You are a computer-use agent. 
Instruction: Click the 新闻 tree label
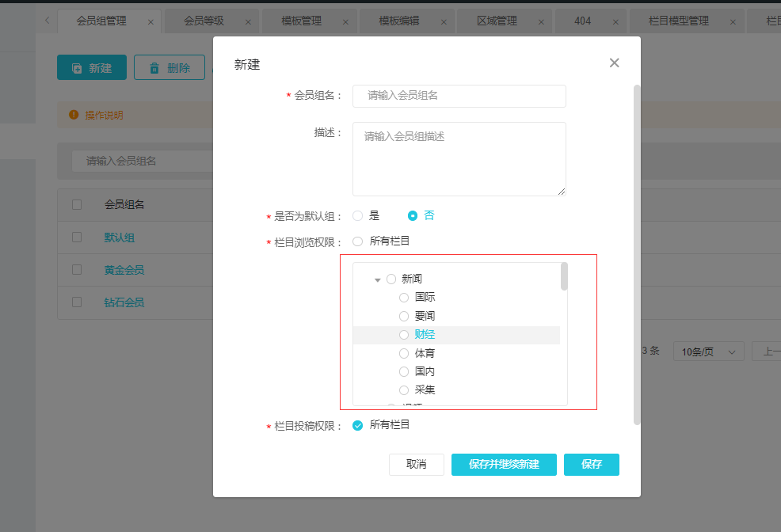pos(411,279)
